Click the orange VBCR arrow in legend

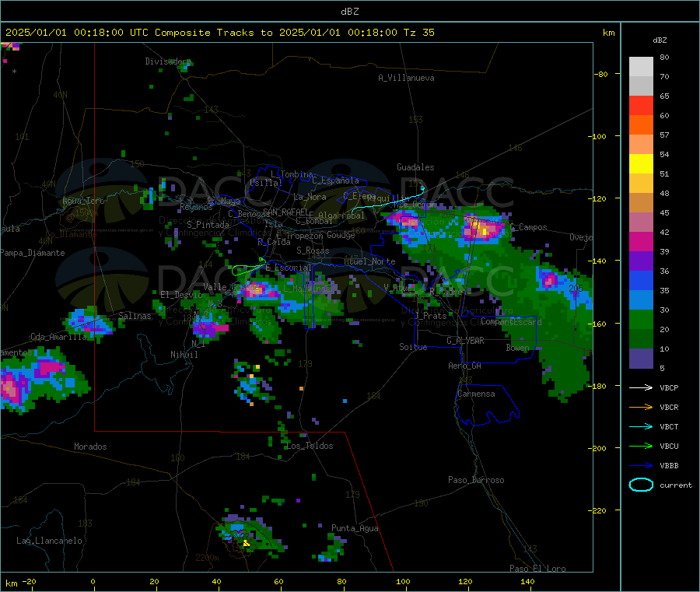[641, 407]
